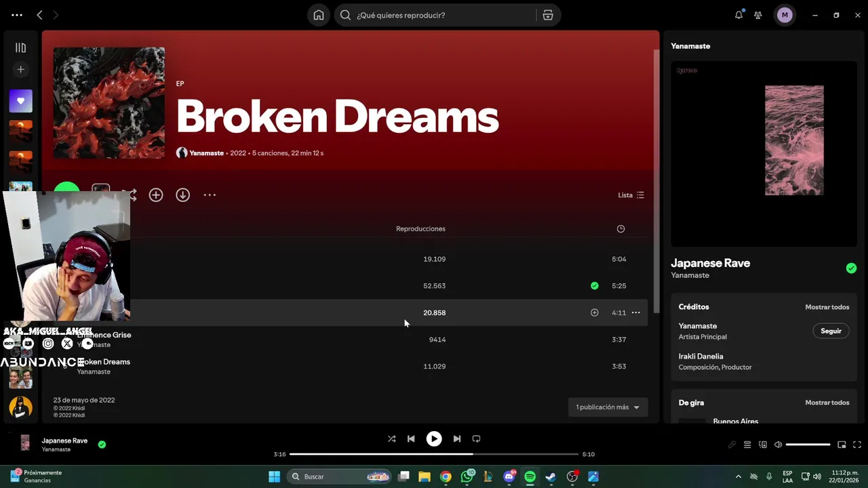Open Yanamaste under Japanese Rave title in panel
Viewport: 868px width, 488px height.
pyautogui.click(x=690, y=275)
